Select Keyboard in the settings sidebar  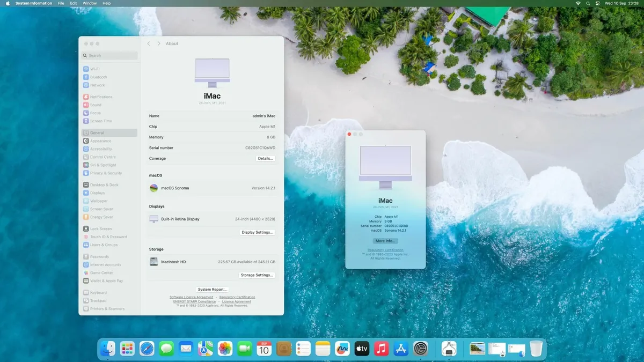(109, 293)
